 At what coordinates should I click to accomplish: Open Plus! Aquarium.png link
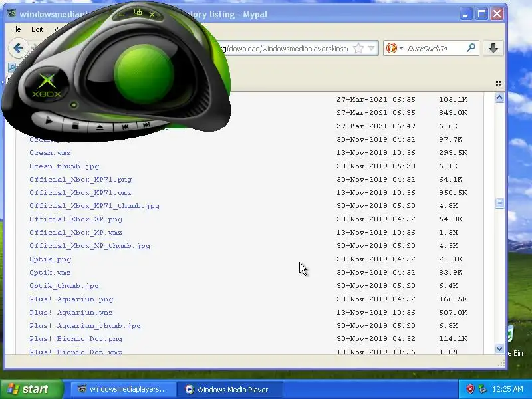(71, 299)
